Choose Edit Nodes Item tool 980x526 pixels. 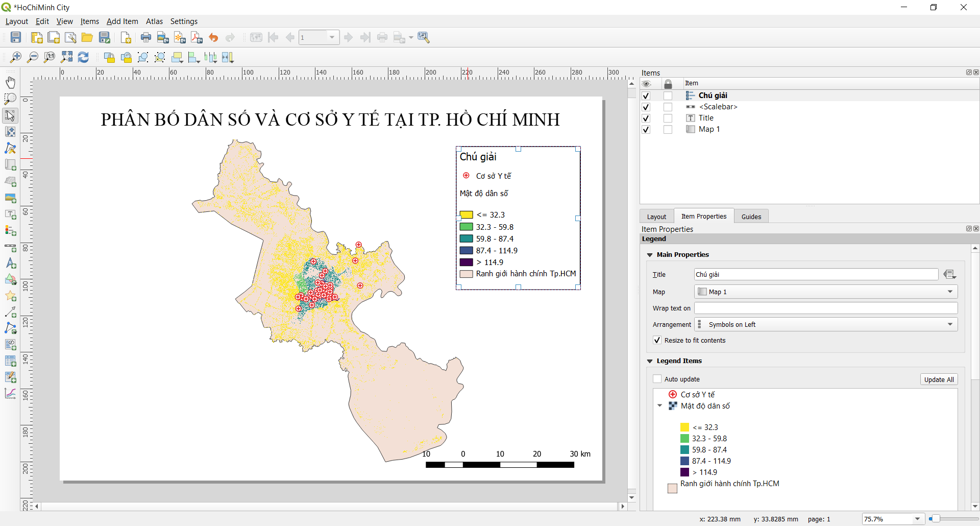coord(10,149)
